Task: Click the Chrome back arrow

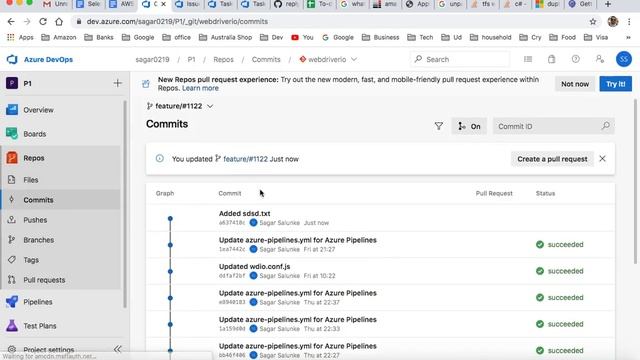Action: [11, 22]
